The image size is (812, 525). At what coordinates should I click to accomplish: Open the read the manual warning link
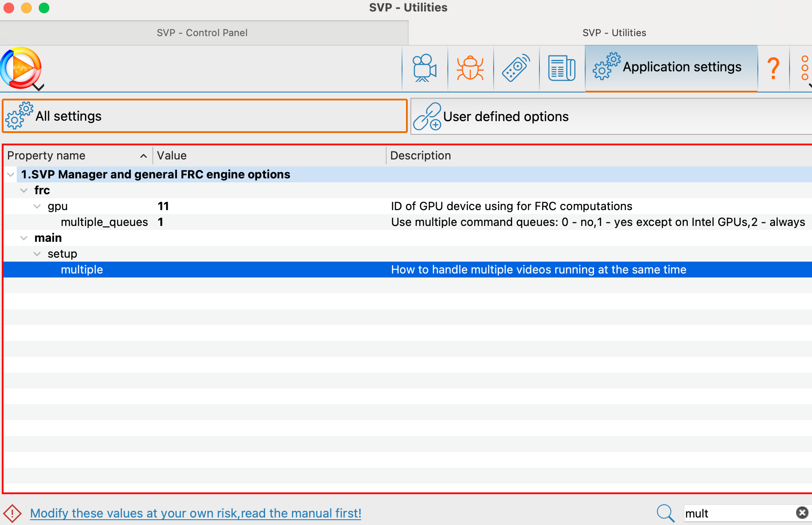click(196, 514)
